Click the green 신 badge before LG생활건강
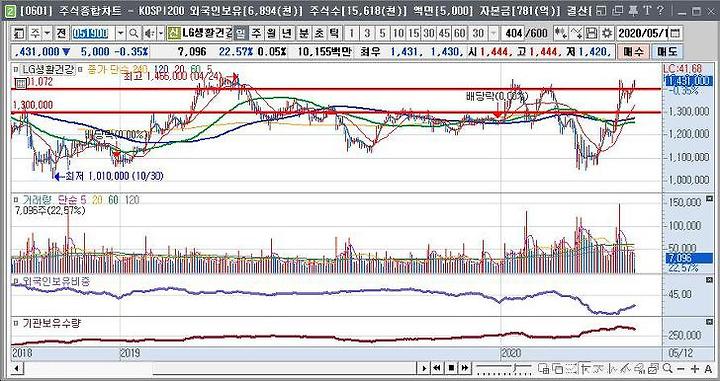This screenshot has height=381, width=720. [x=174, y=33]
